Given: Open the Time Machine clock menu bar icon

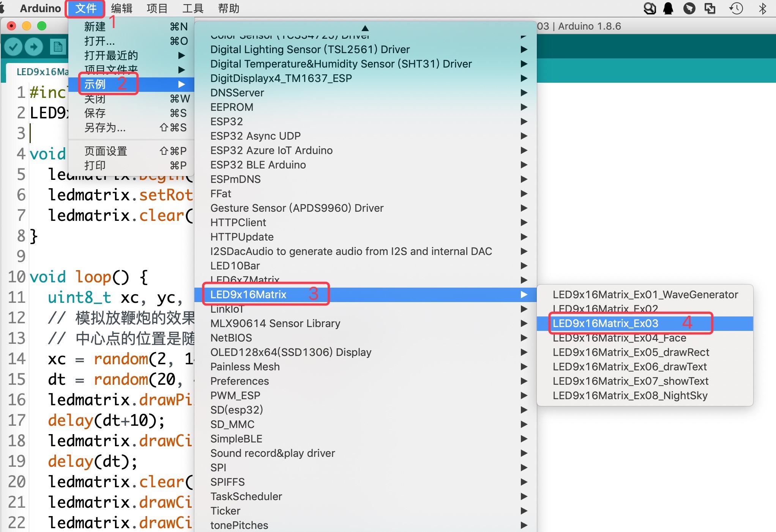Looking at the screenshot, I should (x=736, y=8).
